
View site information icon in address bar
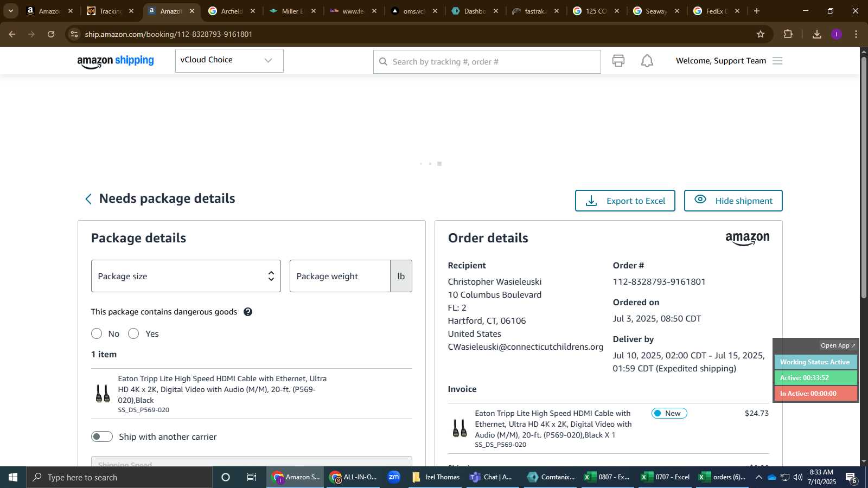pyautogui.click(x=74, y=34)
